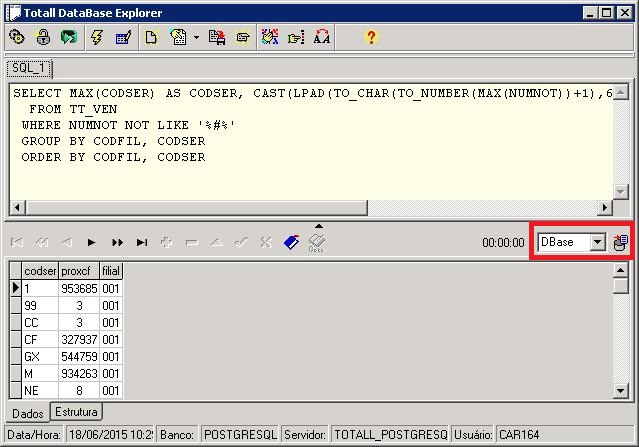This screenshot has height=447, width=639.
Task: Click the open script document icon
Action: pyautogui.click(x=178, y=37)
